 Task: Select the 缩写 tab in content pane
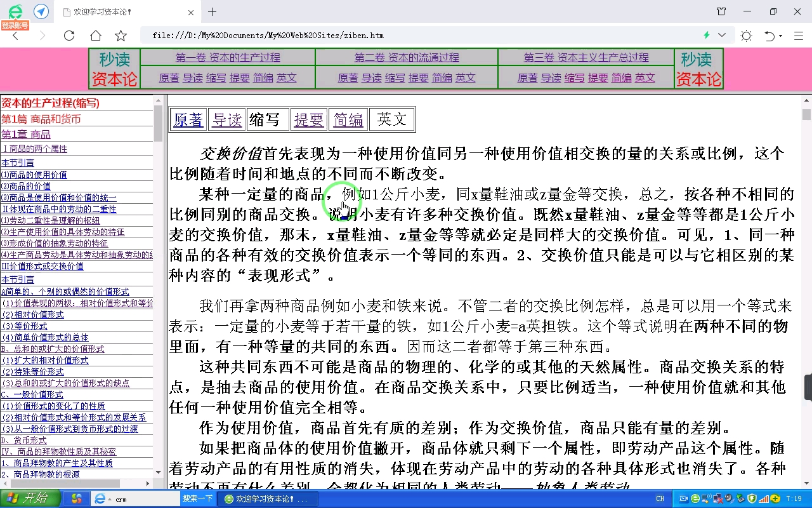click(265, 119)
